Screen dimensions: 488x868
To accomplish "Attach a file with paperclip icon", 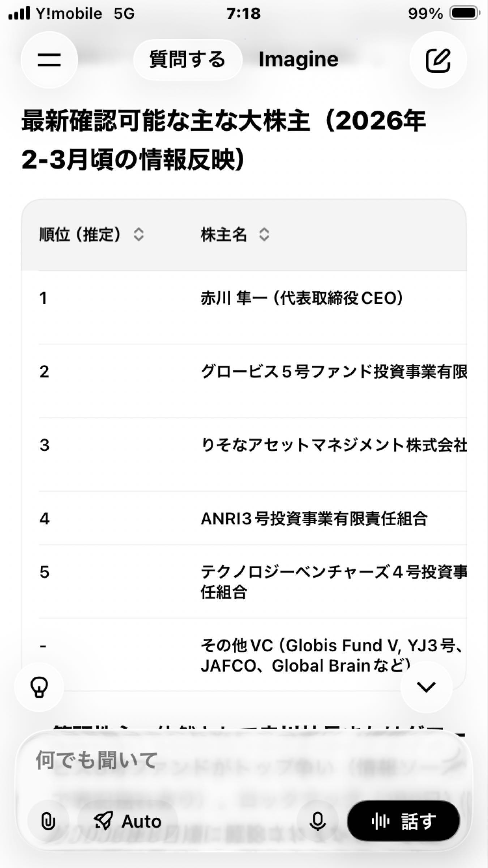I will point(48,821).
